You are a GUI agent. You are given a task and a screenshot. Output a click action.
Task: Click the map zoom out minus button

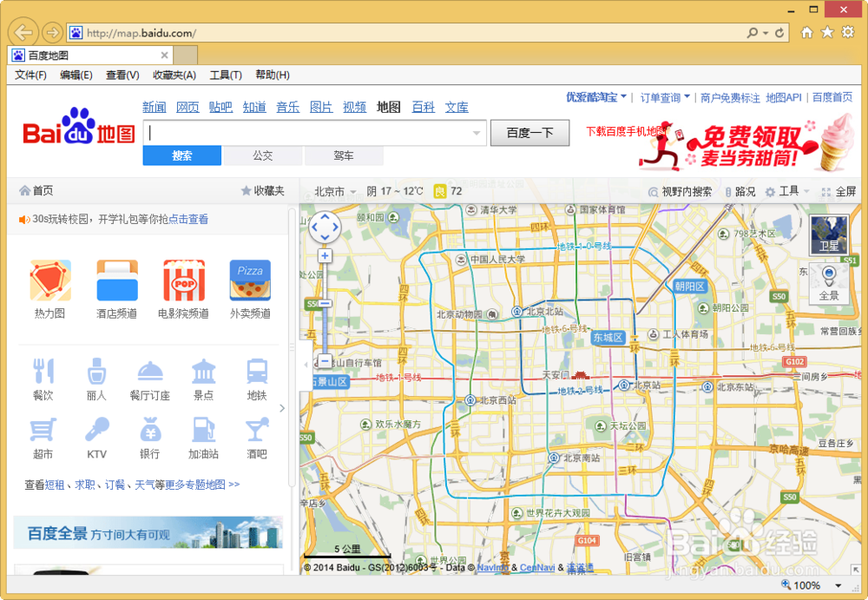click(x=325, y=360)
